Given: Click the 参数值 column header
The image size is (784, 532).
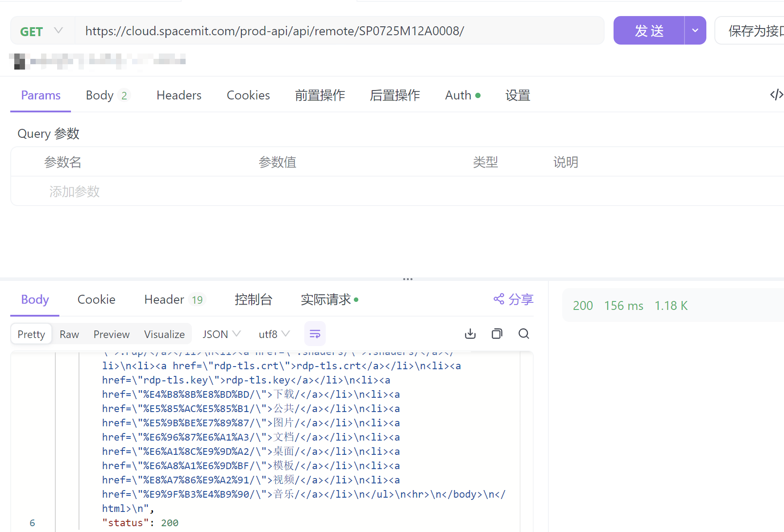Looking at the screenshot, I should click(278, 162).
